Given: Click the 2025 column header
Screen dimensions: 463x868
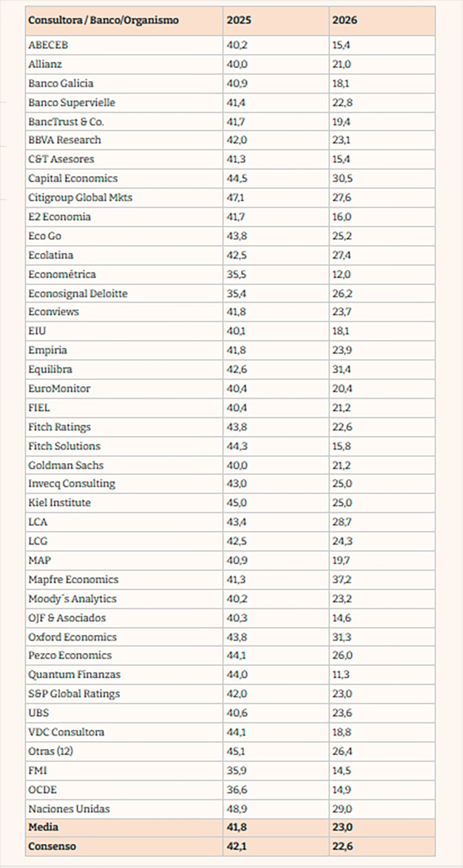Looking at the screenshot, I should (239, 21).
